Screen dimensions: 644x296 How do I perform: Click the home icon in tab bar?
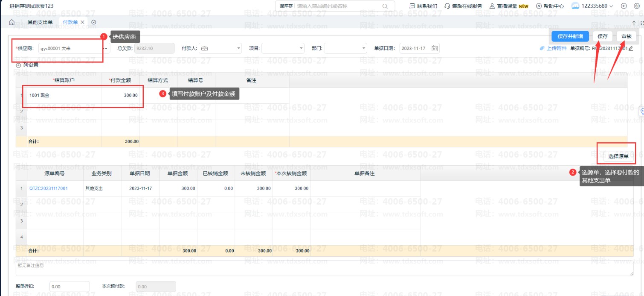click(x=12, y=22)
